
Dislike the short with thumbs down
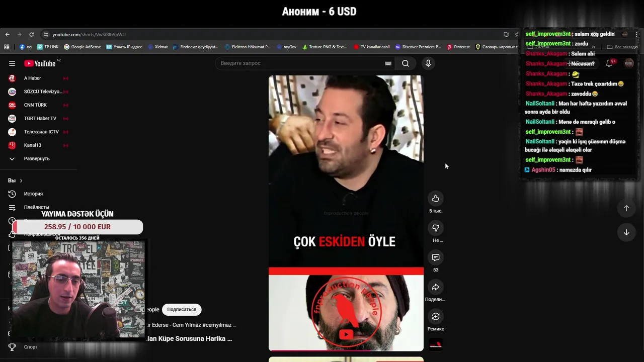(436, 228)
